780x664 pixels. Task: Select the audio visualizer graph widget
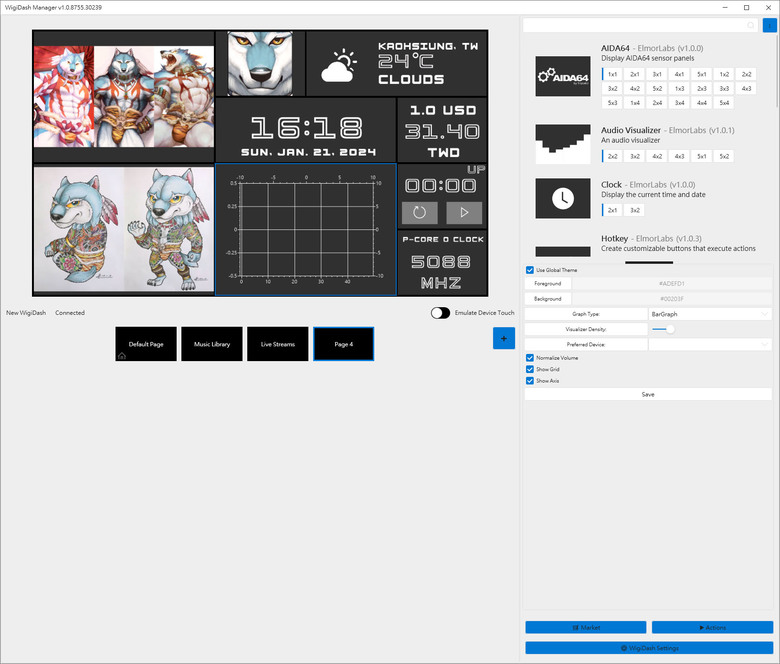(306, 229)
